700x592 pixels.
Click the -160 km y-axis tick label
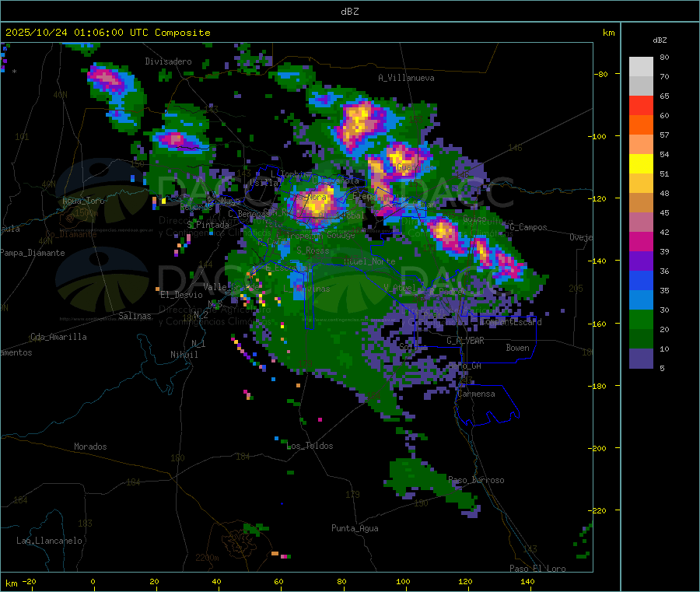coord(597,324)
